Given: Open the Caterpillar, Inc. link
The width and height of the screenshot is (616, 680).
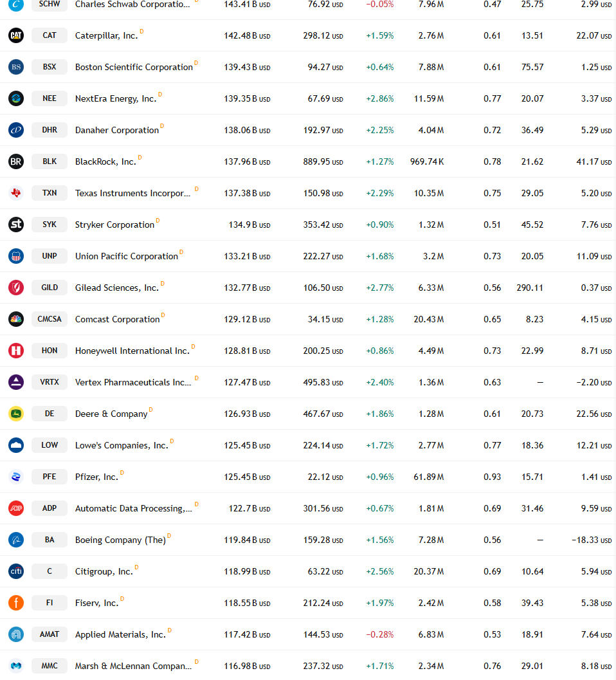Looking at the screenshot, I should [106, 35].
